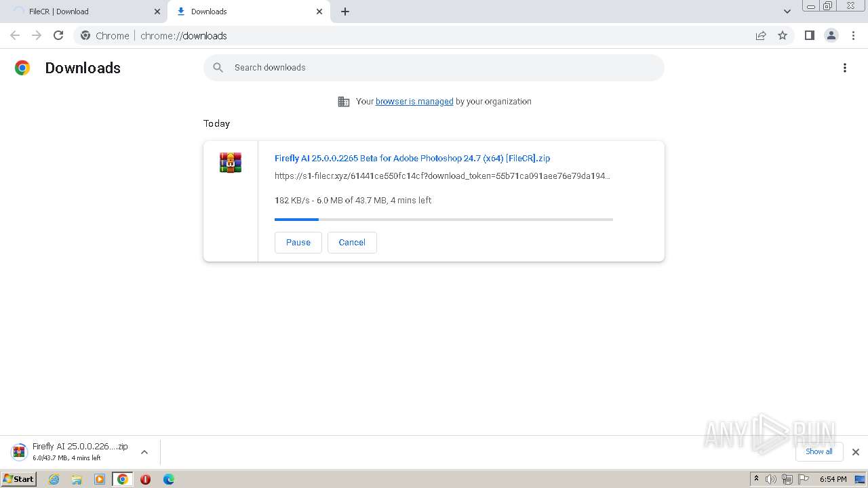Open File Explorer from taskbar
Image resolution: width=868 pixels, height=488 pixels.
(77, 479)
